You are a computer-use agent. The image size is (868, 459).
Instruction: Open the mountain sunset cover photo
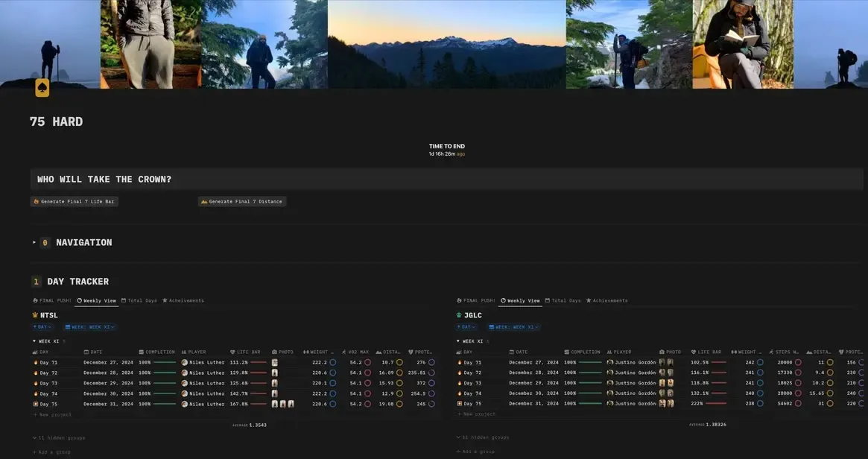tap(447, 44)
